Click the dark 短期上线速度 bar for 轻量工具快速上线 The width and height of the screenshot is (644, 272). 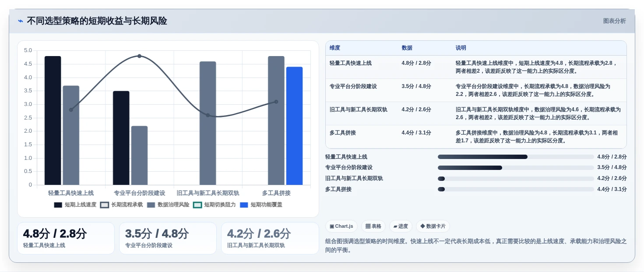(53, 120)
